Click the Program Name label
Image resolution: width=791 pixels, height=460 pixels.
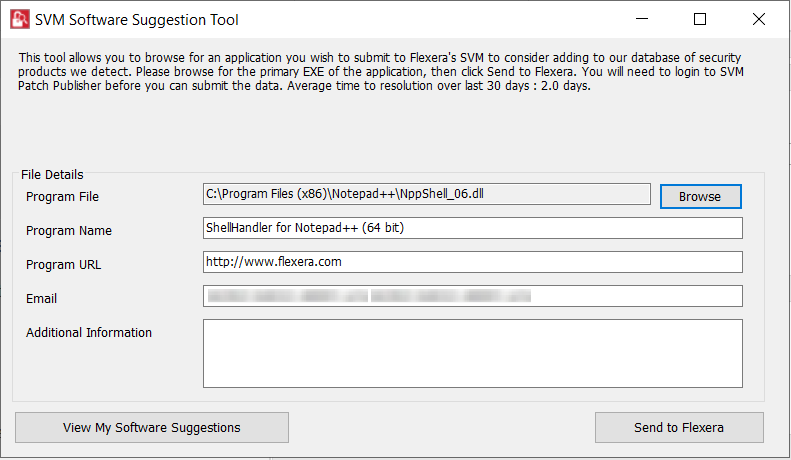coord(68,231)
